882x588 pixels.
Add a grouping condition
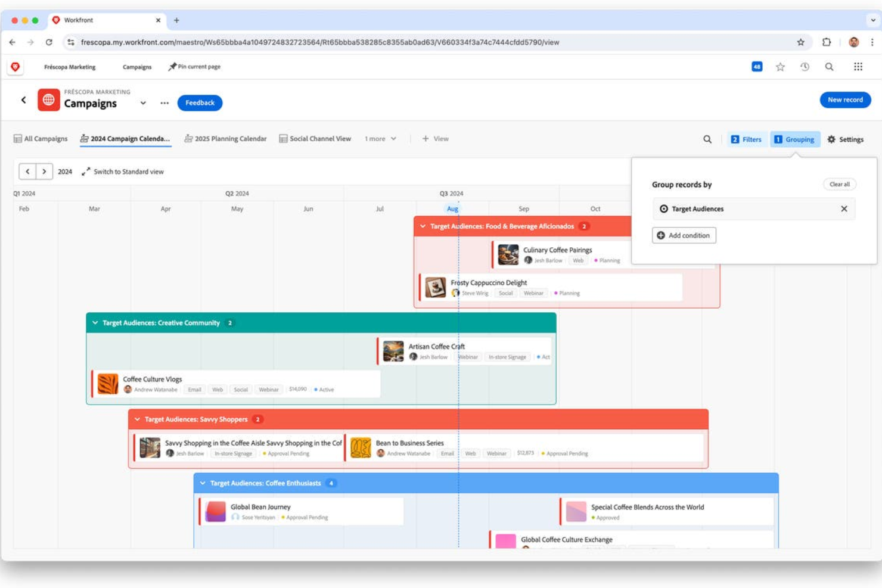tap(684, 235)
